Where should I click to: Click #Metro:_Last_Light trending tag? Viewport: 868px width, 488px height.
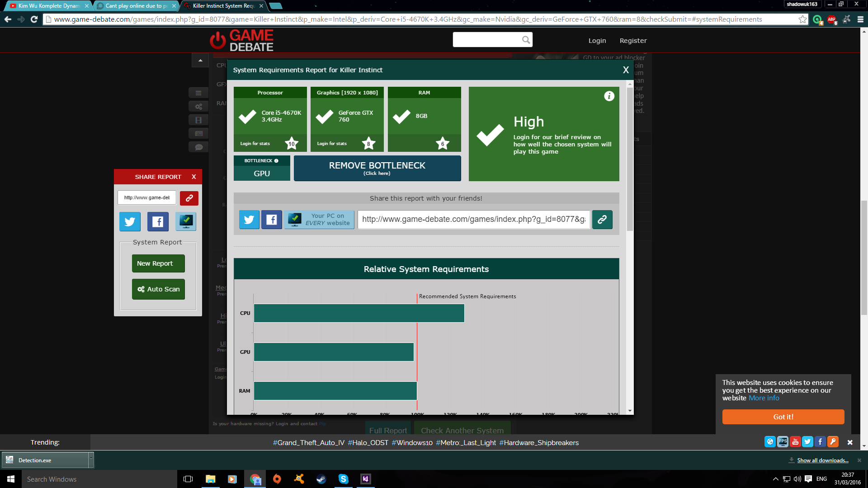(x=466, y=443)
